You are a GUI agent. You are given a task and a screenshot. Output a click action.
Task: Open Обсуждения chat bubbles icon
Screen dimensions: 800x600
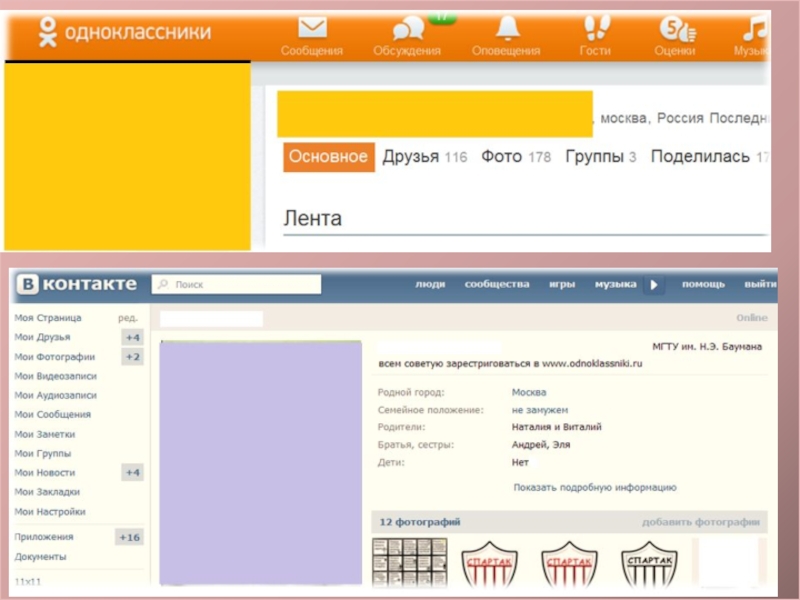point(408,29)
